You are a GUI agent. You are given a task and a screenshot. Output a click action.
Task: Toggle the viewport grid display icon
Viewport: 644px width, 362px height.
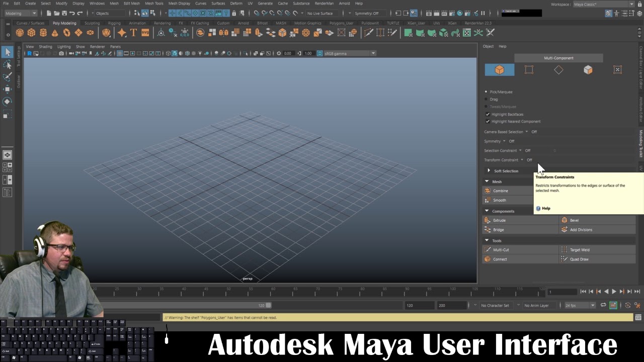[120, 53]
